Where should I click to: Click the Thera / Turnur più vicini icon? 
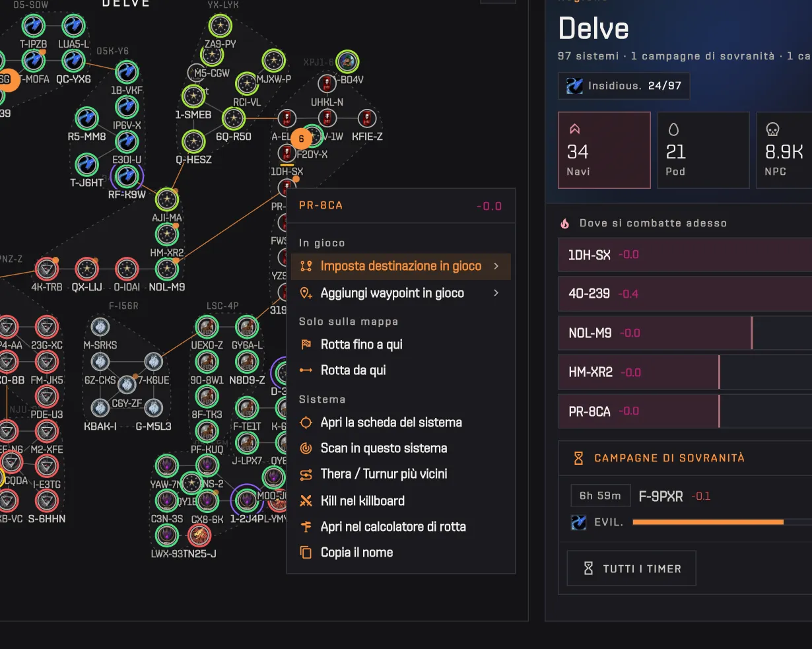pyautogui.click(x=306, y=475)
